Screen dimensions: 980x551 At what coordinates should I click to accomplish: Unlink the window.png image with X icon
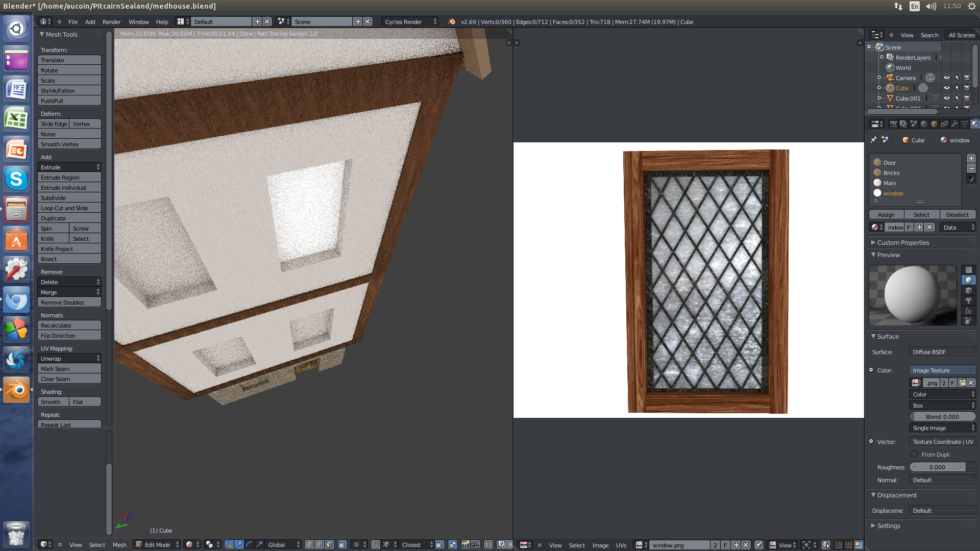coord(746,545)
